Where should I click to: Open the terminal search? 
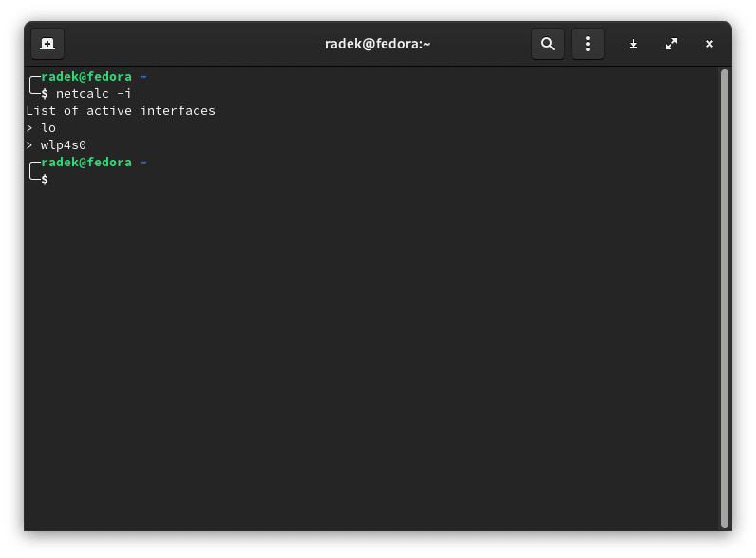pos(548,44)
